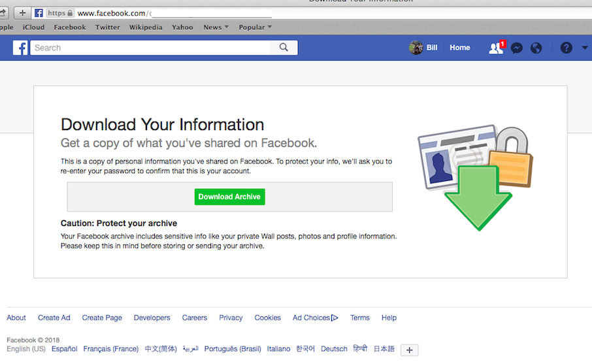The height and width of the screenshot is (364, 592).
Task: Switch language to Italiano
Action: tap(278, 349)
